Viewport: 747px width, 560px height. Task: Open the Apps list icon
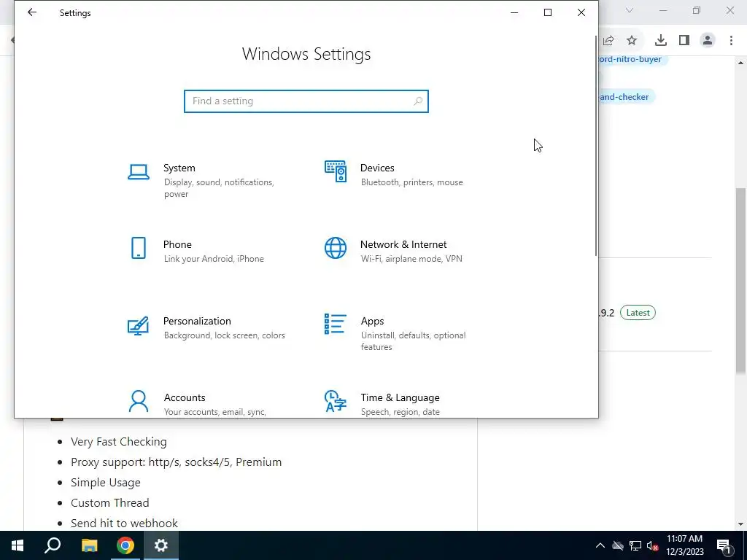336,324
